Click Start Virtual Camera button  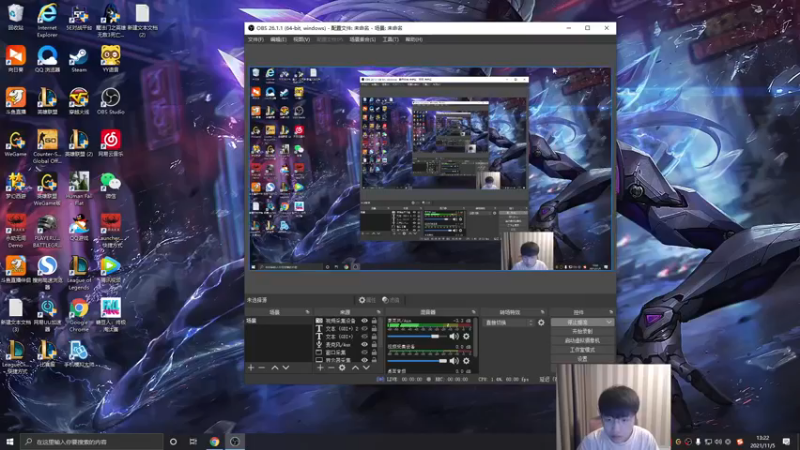point(582,341)
